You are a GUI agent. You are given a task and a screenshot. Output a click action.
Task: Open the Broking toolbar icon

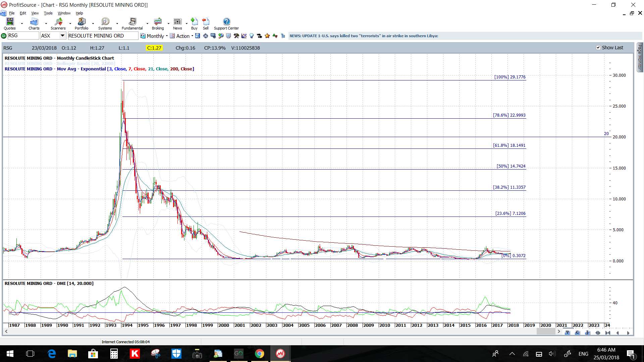158,23
